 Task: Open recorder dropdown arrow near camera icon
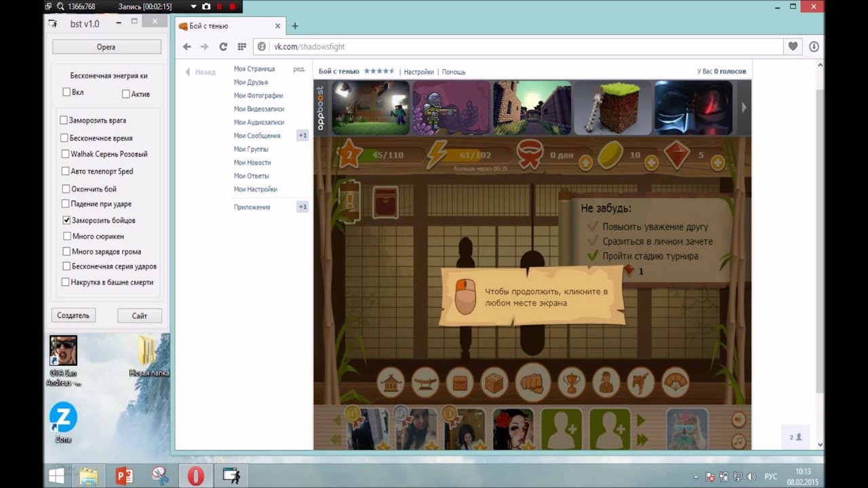pos(193,6)
